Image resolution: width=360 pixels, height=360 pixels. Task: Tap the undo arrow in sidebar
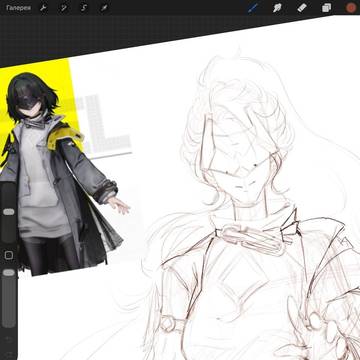[x=9, y=339]
